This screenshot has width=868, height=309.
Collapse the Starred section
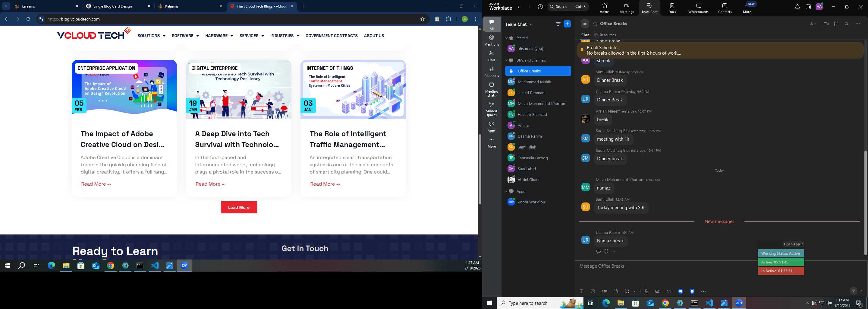[x=506, y=38]
